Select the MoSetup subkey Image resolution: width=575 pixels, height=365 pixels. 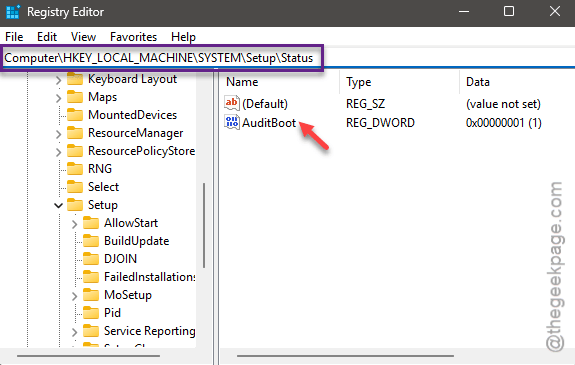128,295
